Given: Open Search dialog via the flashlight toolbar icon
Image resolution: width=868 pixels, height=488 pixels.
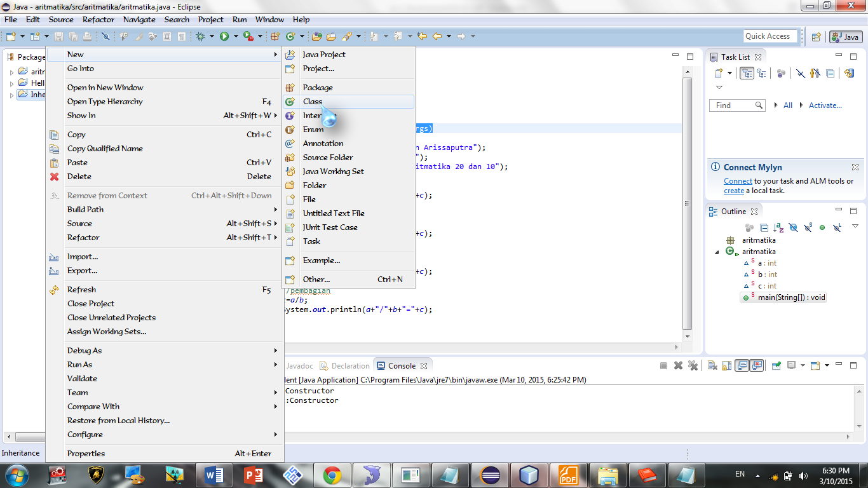Looking at the screenshot, I should [x=347, y=36].
